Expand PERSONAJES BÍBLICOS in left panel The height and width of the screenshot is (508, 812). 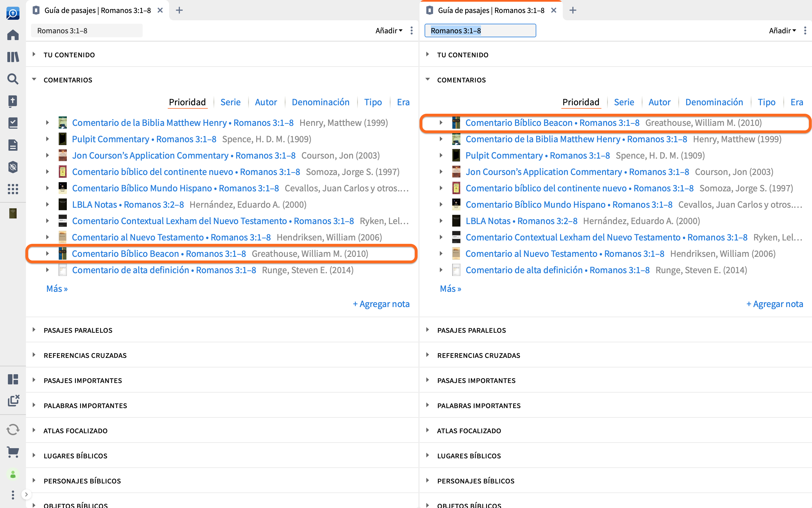point(34,481)
